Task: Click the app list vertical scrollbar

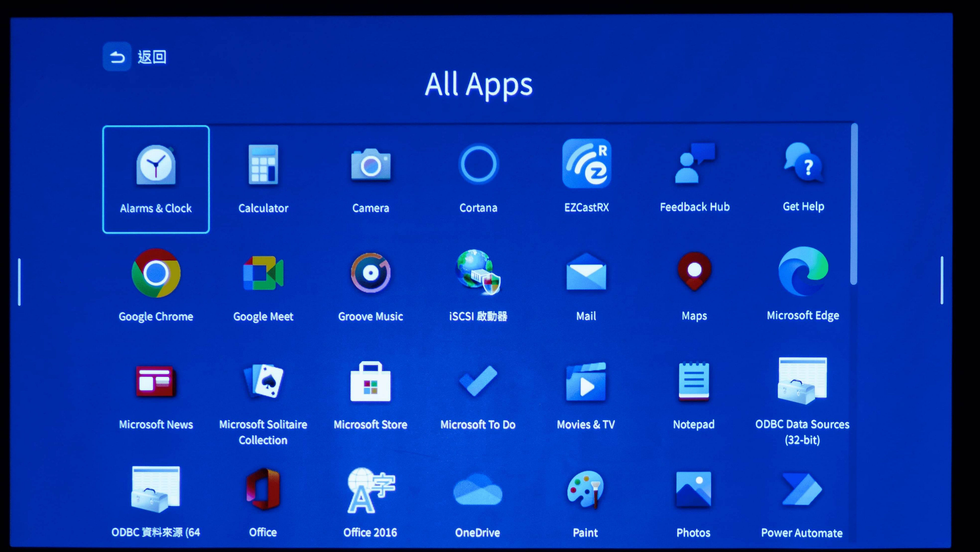Action: pos(854,204)
